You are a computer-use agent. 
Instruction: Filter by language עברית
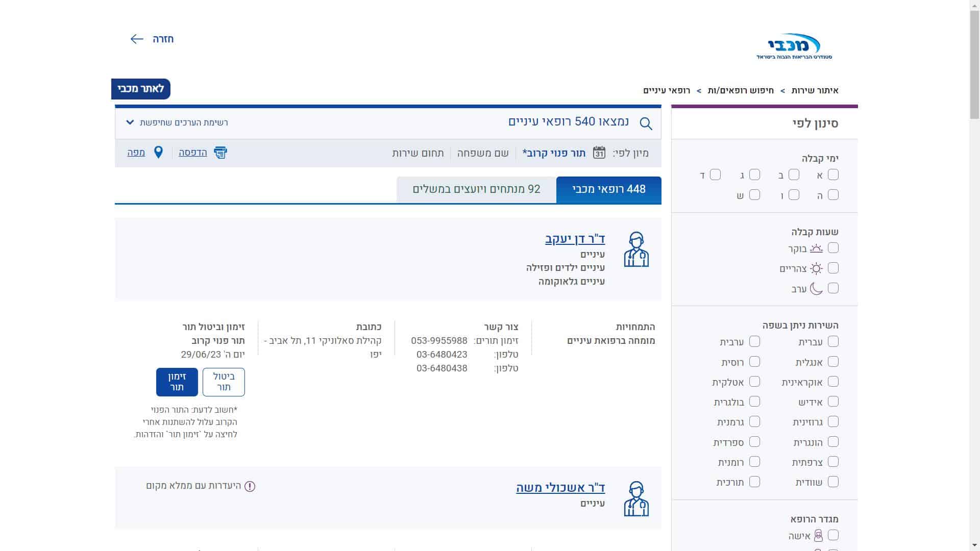833,341
